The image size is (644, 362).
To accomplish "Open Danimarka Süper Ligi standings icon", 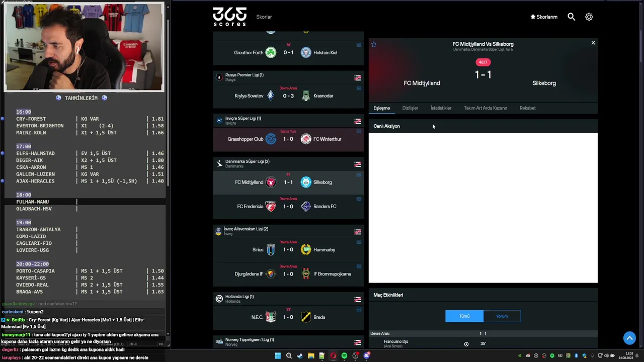I will (358, 164).
